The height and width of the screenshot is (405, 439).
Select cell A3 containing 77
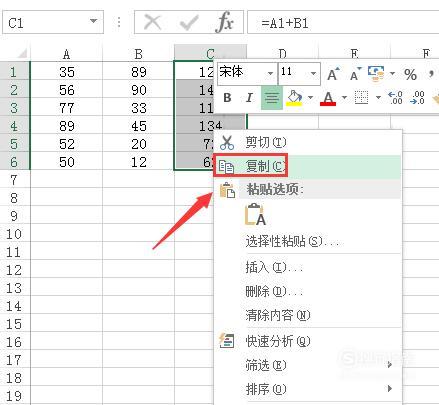tap(66, 108)
